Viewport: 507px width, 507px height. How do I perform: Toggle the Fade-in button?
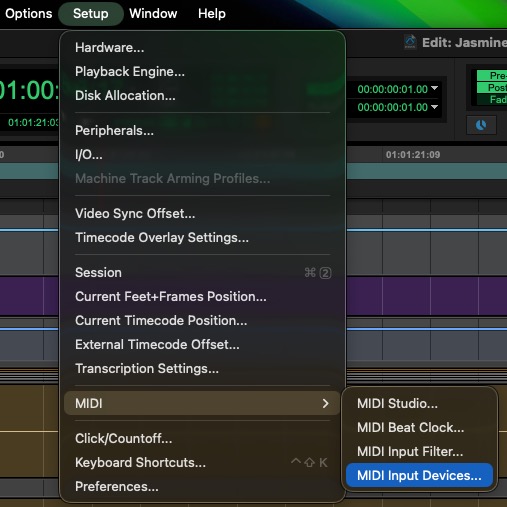[492, 100]
